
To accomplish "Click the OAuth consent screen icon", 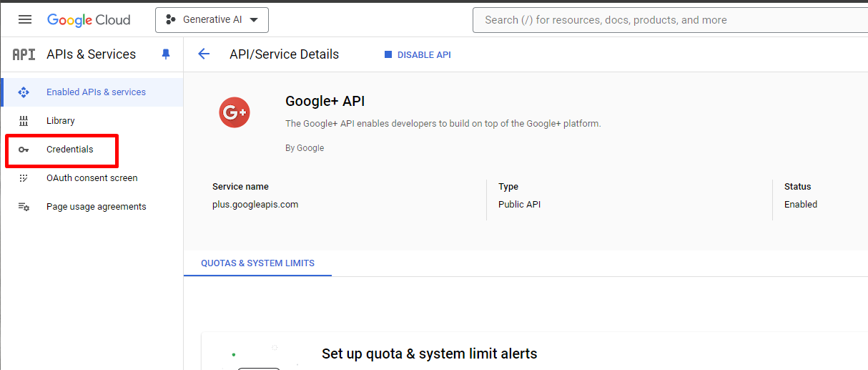I will click(x=24, y=178).
